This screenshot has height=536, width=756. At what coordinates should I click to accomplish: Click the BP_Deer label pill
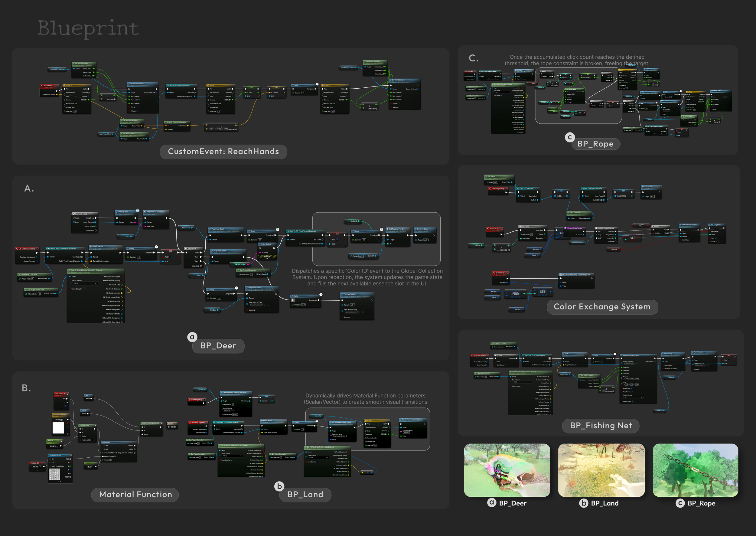pos(218,345)
